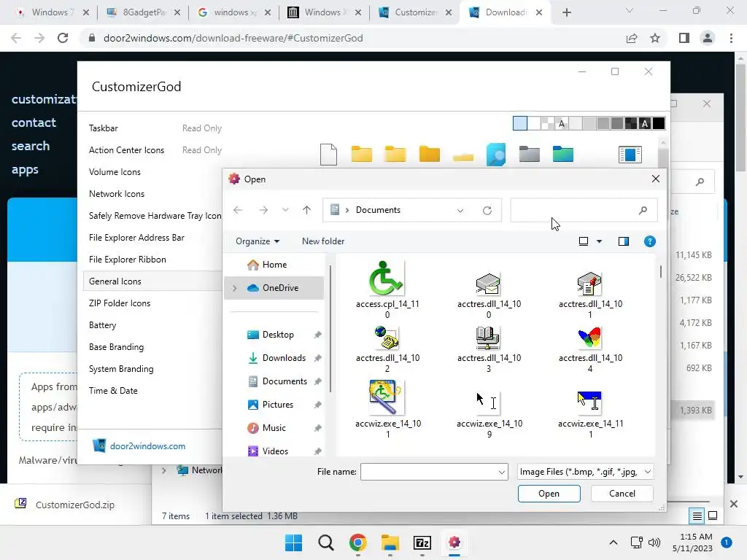Pick the transparent checkerboard swatch
This screenshot has width=747, height=560.
pos(548,123)
